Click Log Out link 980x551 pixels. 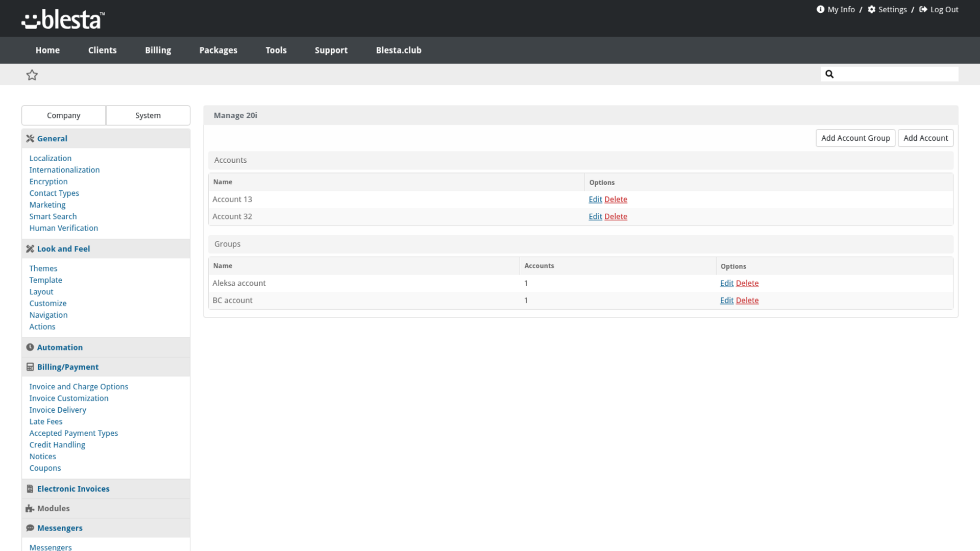(944, 9)
